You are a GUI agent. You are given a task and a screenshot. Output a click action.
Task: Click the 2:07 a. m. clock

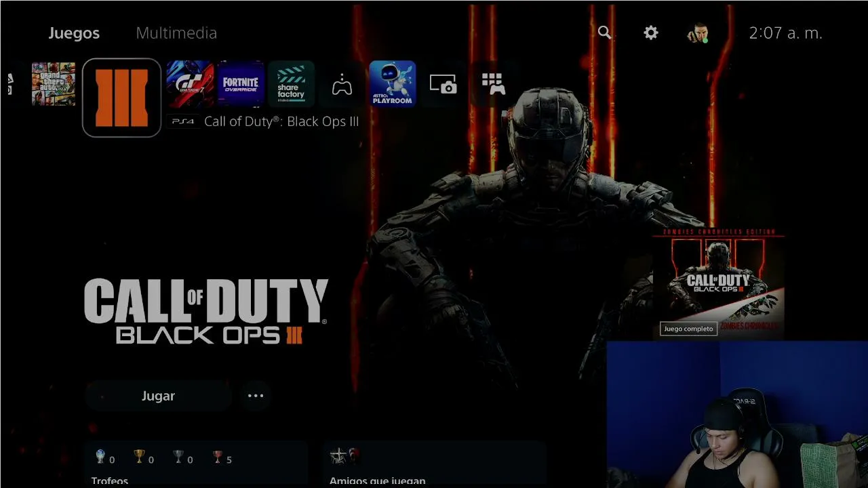pos(785,33)
